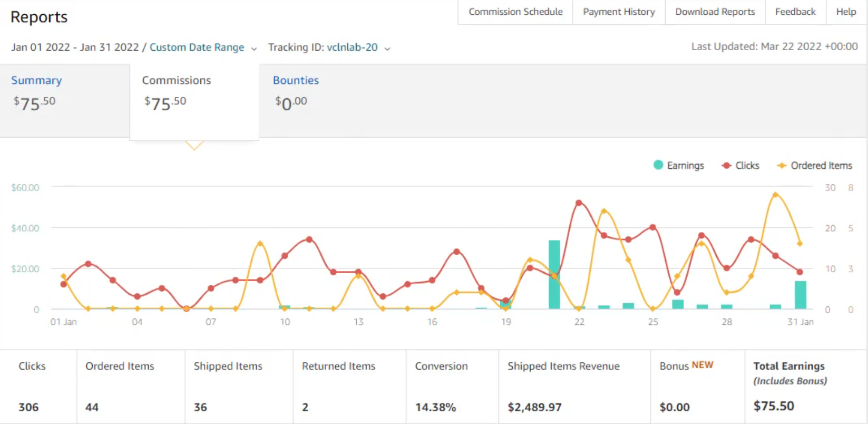The width and height of the screenshot is (868, 424).
Task: Click the Conversion value 14.38%
Action: pos(435,407)
